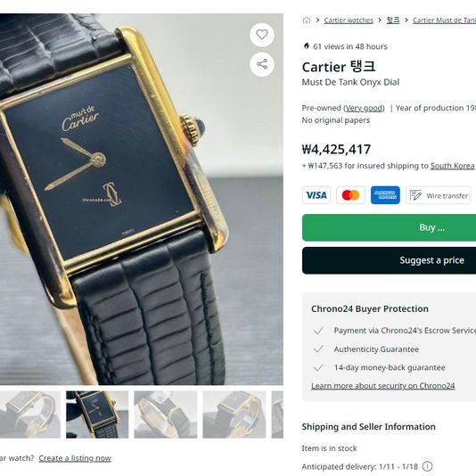The image size is (476, 476).
Task: Click the share icon on the photo
Action: click(262, 64)
